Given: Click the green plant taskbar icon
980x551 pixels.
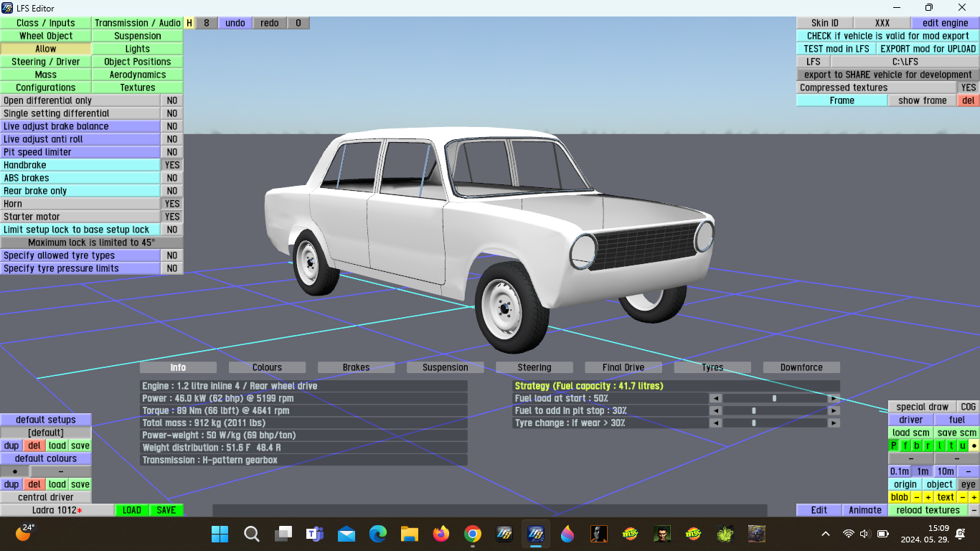Looking at the screenshot, I should tap(725, 534).
